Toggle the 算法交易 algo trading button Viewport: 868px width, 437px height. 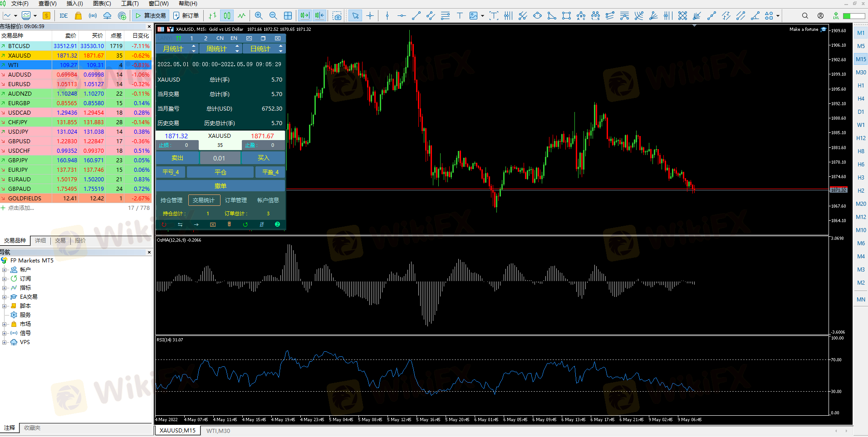pos(151,16)
